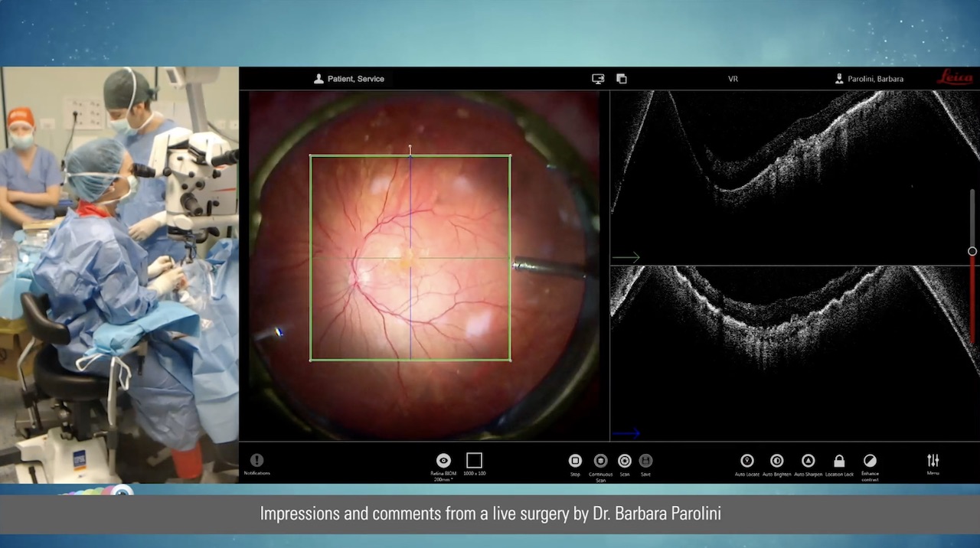Click the Retina BIOM eye icon
980x548 pixels.
click(x=443, y=461)
